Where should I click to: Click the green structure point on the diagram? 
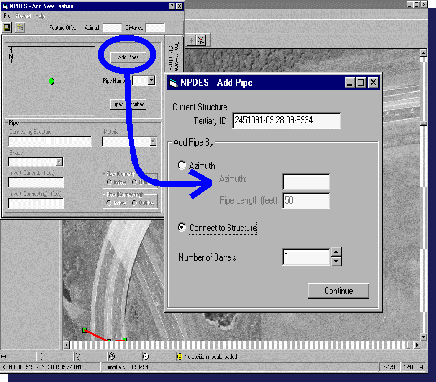tap(51, 81)
